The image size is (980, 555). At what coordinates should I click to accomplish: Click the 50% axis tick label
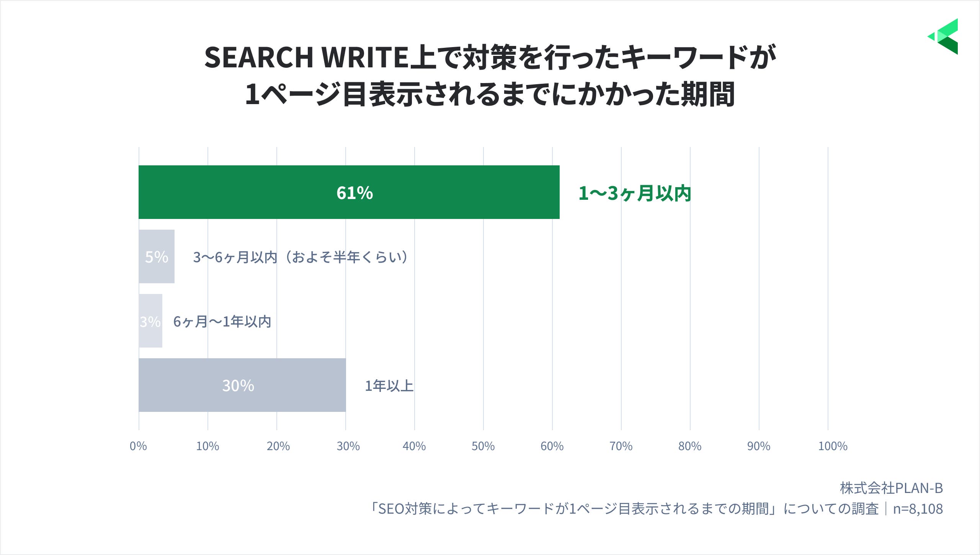[483, 446]
